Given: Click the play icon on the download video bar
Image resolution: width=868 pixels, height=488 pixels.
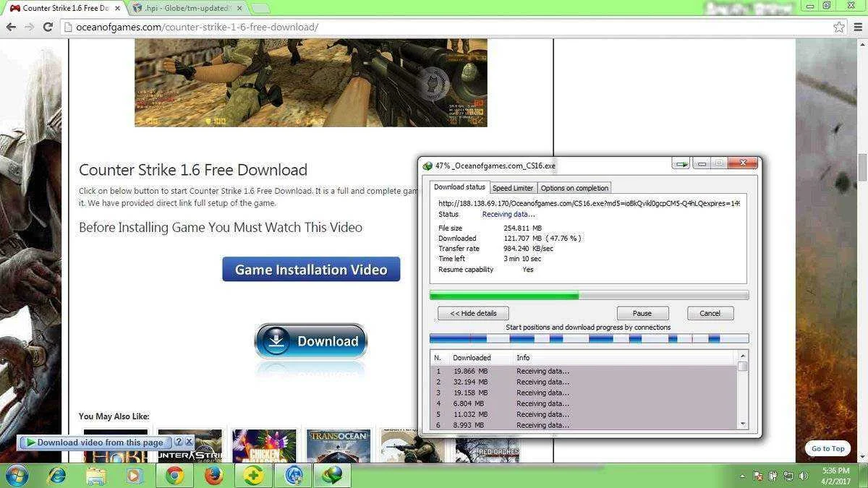Looking at the screenshot, I should pyautogui.click(x=30, y=442).
